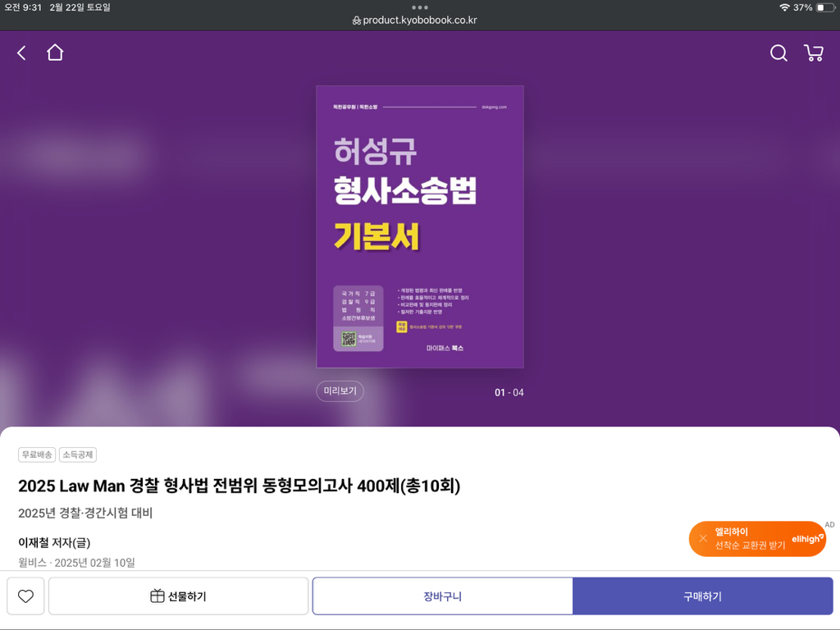Open publisher 윌비스 link
This screenshot has width=840, height=630.
[32, 563]
